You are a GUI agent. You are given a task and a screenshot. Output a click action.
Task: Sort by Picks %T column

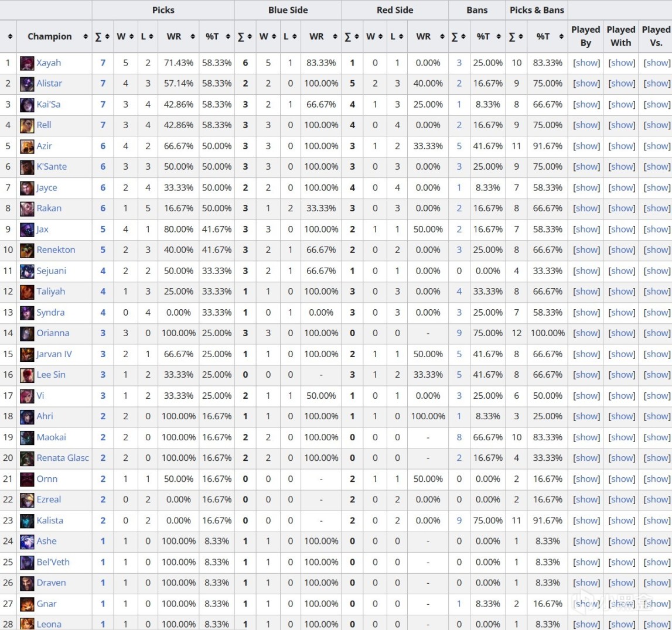click(x=216, y=36)
